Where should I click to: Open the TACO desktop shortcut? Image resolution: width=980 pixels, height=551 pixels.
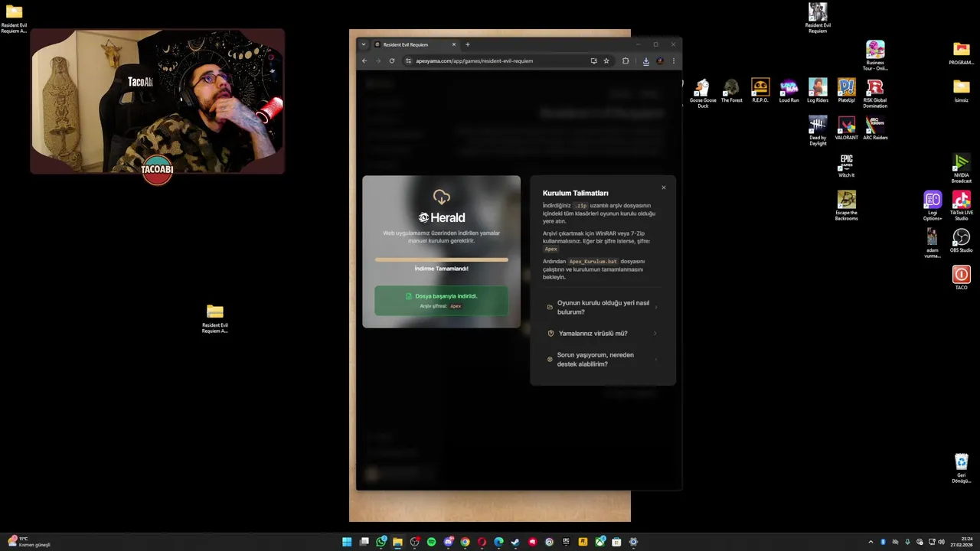click(962, 277)
